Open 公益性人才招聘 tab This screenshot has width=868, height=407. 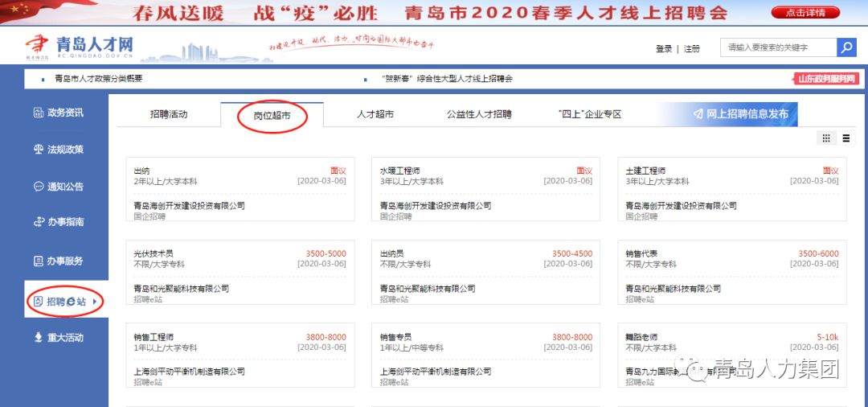pos(479,114)
